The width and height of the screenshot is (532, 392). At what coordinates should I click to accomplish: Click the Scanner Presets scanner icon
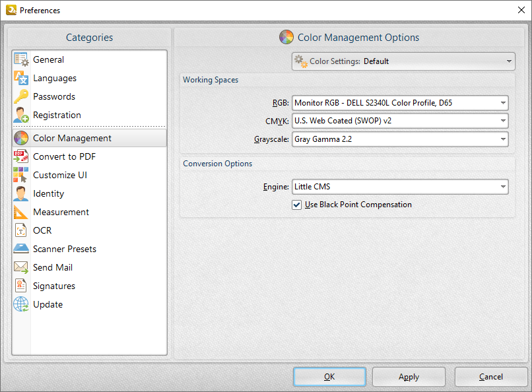pyautogui.click(x=21, y=249)
